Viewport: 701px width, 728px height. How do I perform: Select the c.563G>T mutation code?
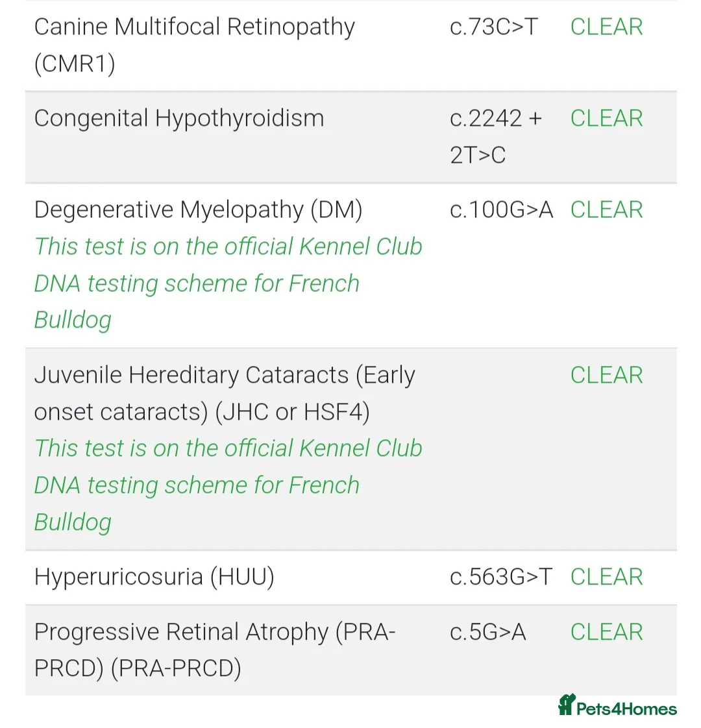tap(500, 577)
